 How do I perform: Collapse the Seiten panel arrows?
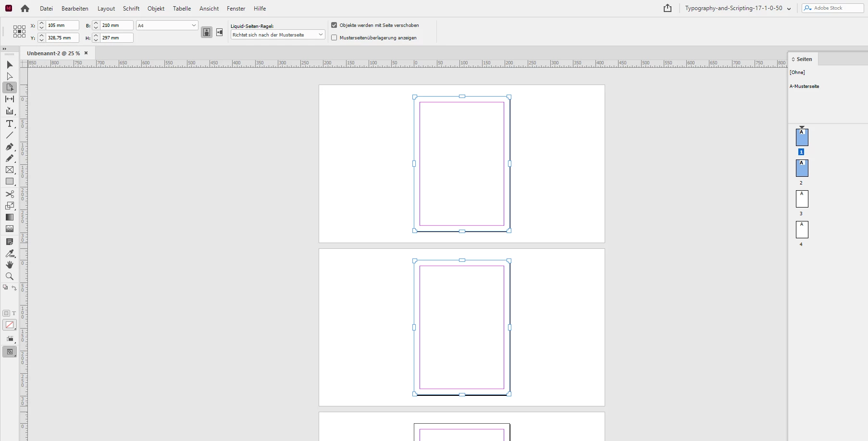(x=794, y=59)
